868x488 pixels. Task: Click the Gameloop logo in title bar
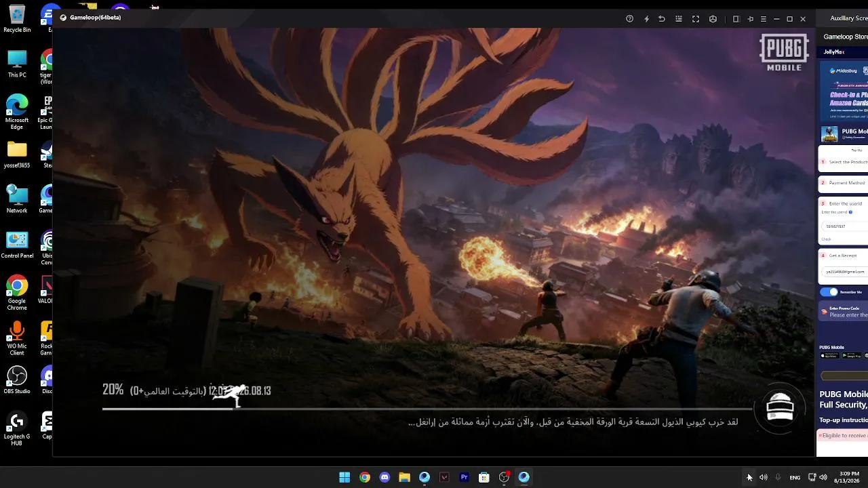point(63,18)
